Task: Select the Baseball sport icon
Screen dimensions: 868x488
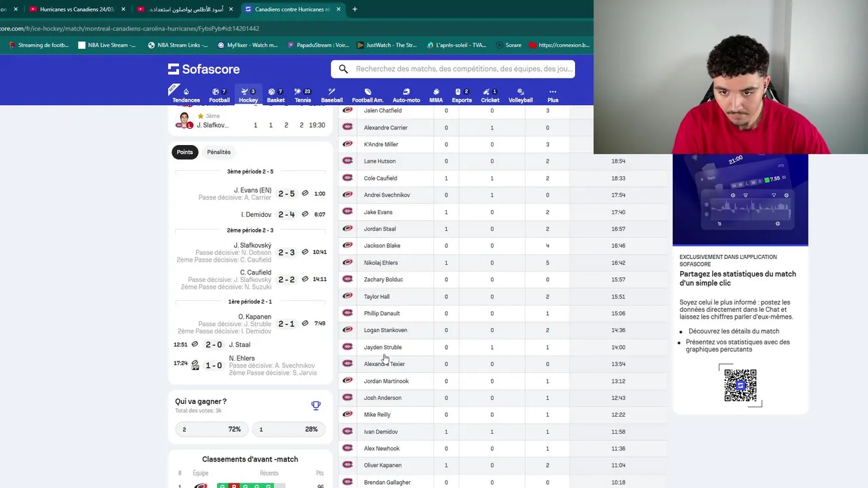Action: point(332,96)
